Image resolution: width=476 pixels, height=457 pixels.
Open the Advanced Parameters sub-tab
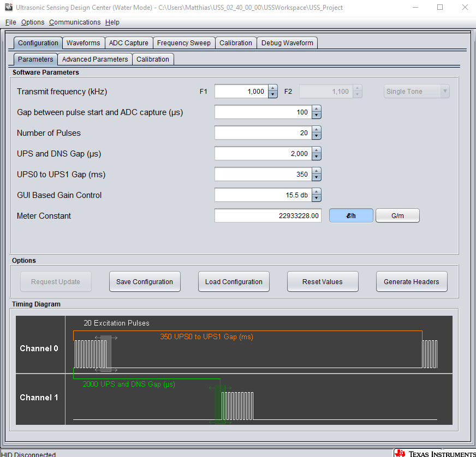[x=95, y=59]
